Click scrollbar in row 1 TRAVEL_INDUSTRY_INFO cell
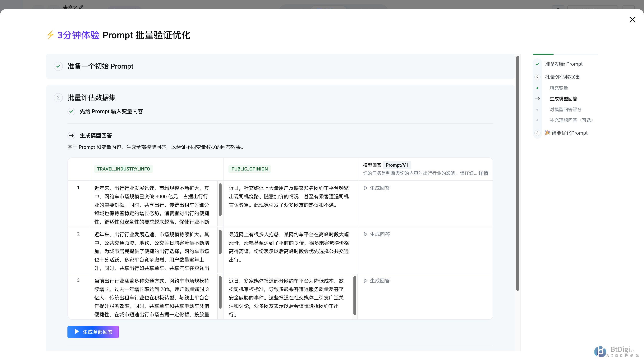The image size is (644, 359). coord(220,200)
